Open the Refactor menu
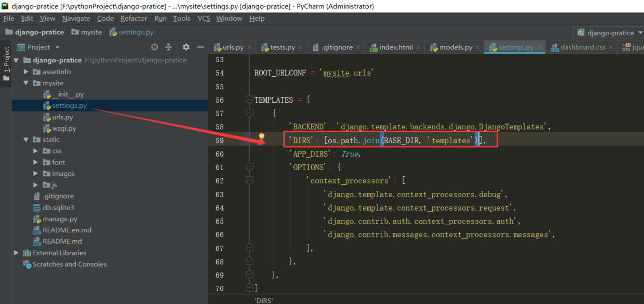This screenshot has width=644, height=304. point(134,18)
